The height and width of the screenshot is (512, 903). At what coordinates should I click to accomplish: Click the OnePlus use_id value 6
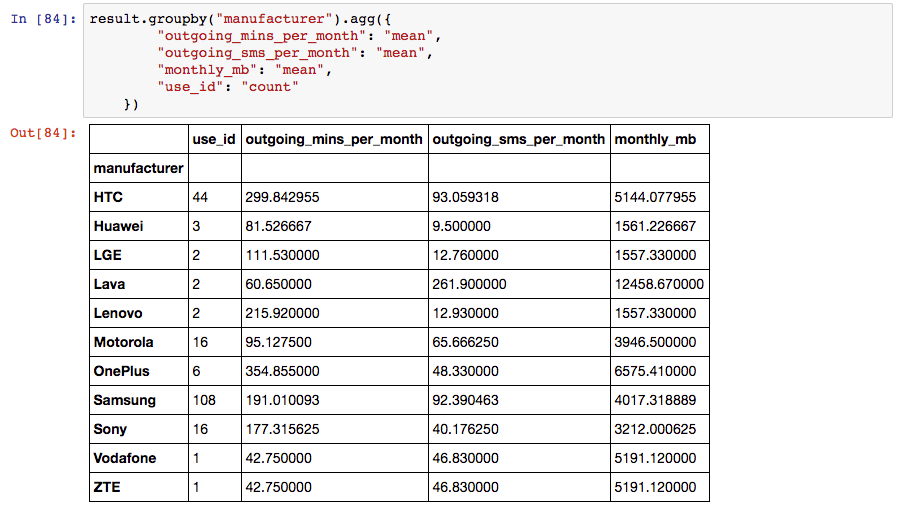click(196, 371)
